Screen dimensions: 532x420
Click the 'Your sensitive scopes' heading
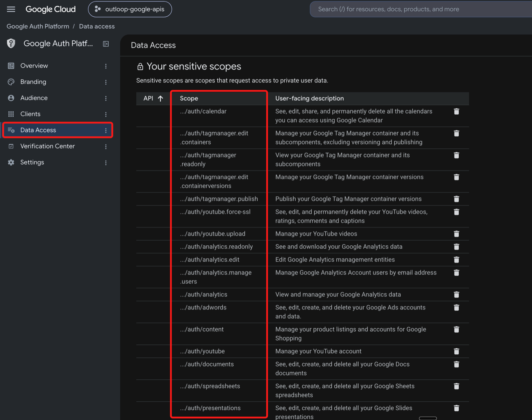(x=194, y=66)
